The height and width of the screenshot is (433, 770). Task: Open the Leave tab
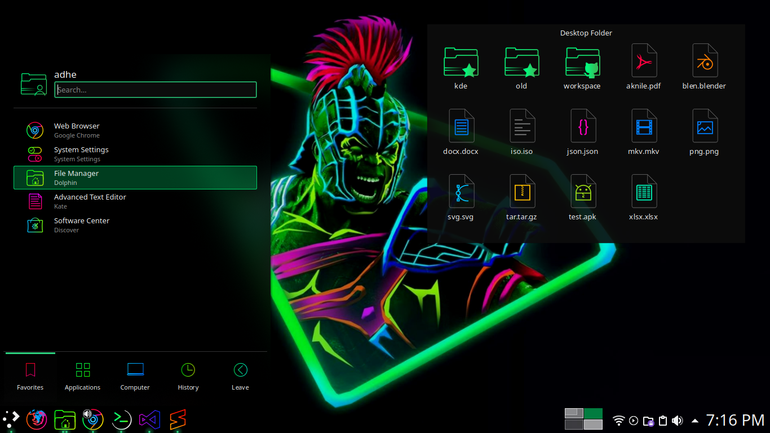pyautogui.click(x=240, y=377)
